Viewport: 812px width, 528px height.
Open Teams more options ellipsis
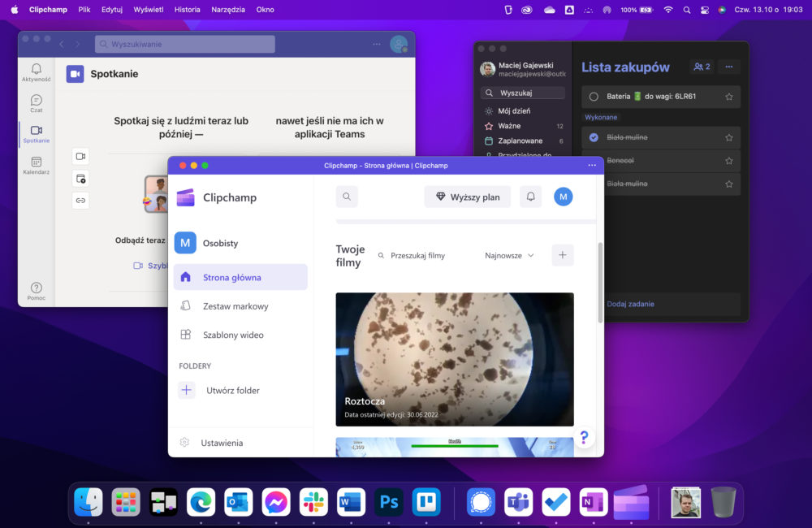377,44
